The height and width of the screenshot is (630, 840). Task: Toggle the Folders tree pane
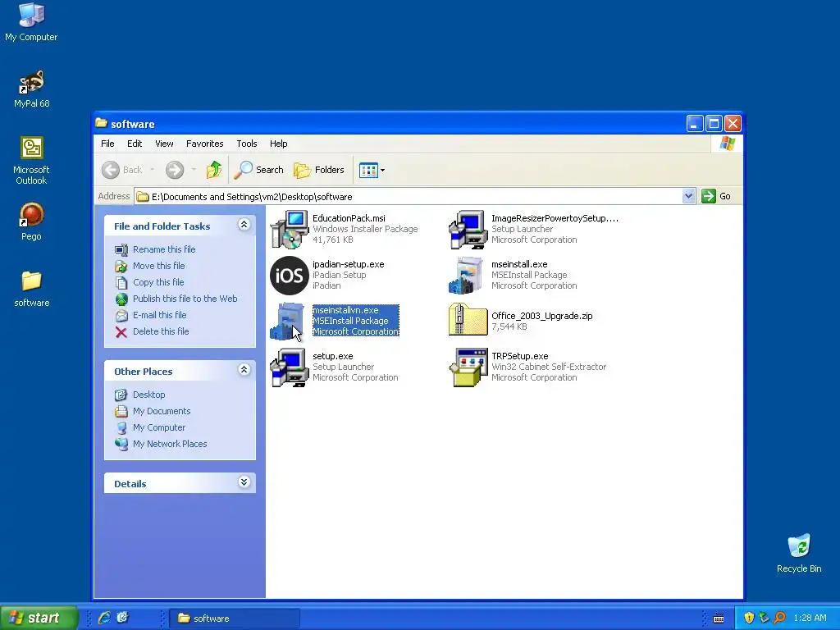[x=319, y=170]
